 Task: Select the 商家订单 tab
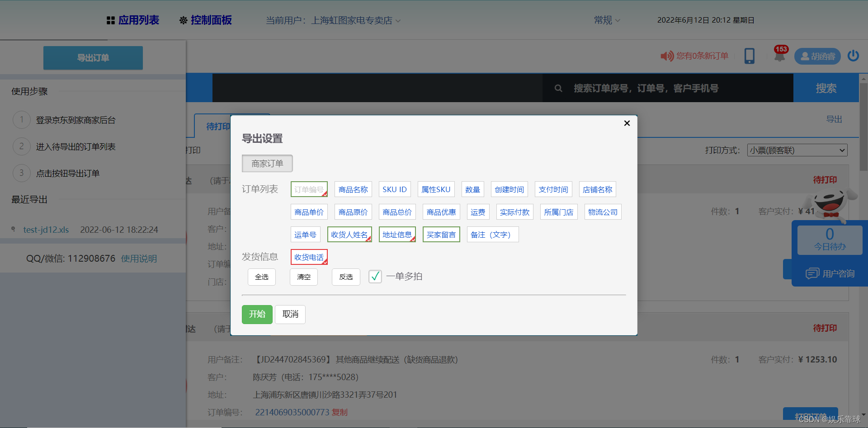(x=267, y=164)
